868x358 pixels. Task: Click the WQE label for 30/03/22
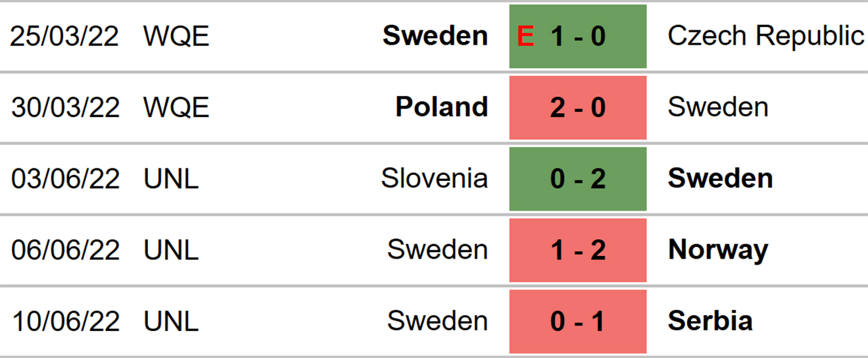tap(176, 107)
